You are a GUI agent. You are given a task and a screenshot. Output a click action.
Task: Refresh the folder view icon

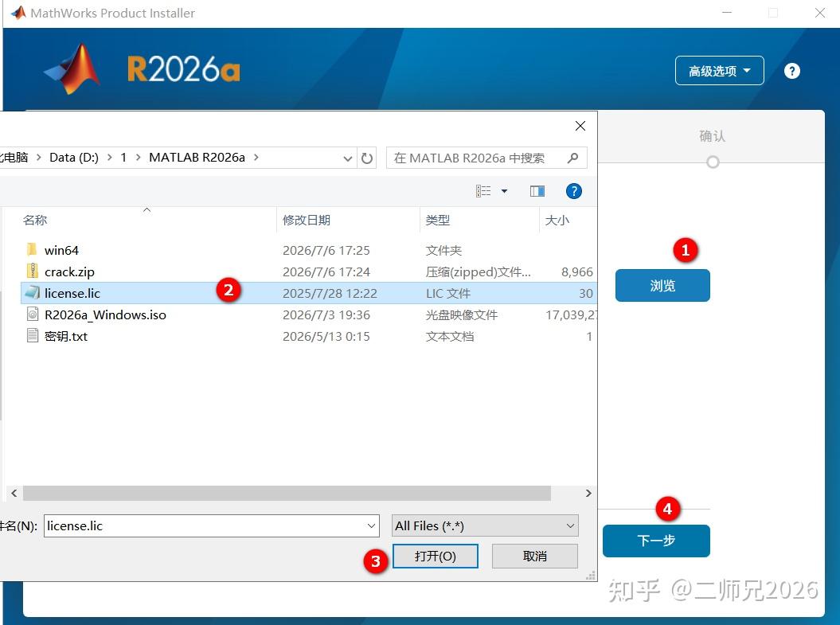click(366, 158)
